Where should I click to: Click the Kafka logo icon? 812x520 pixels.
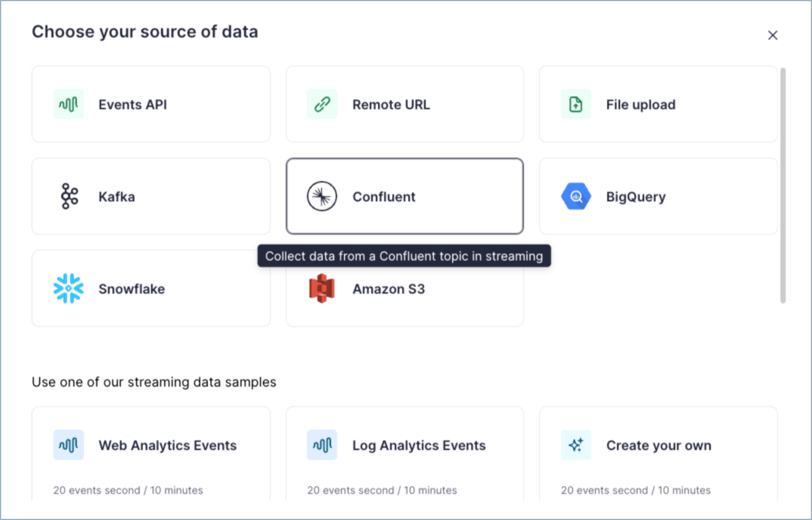[x=69, y=196]
